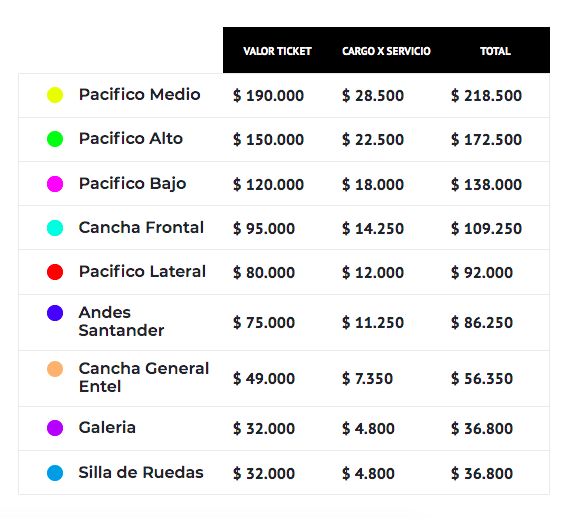This screenshot has height=519, width=571.
Task: Select the VALOR TICKET column header
Action: pyautogui.click(x=277, y=51)
